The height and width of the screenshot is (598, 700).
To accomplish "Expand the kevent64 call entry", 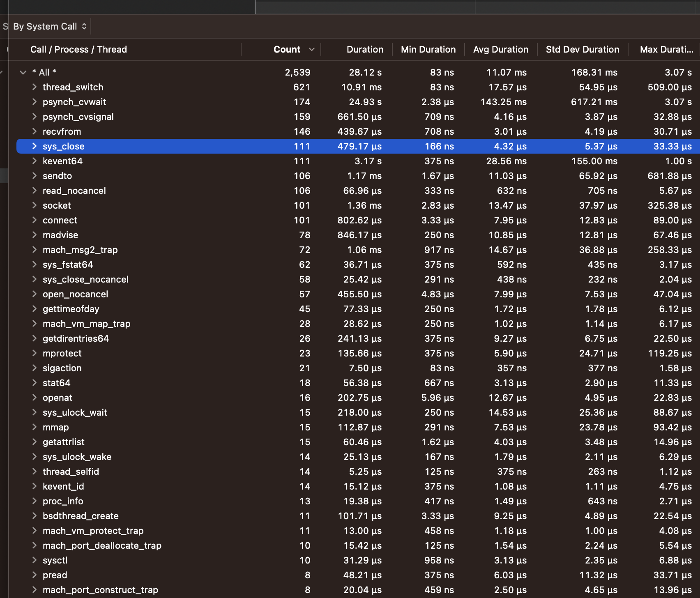I will tap(34, 161).
